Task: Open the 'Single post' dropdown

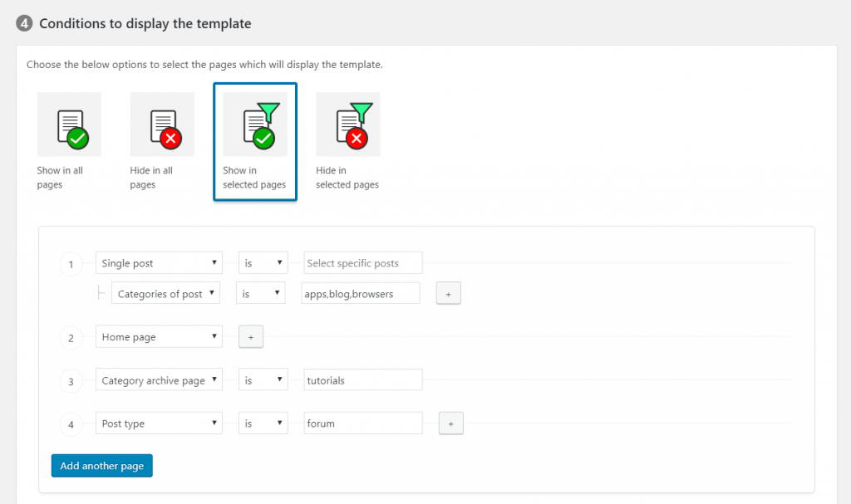Action: [159, 262]
